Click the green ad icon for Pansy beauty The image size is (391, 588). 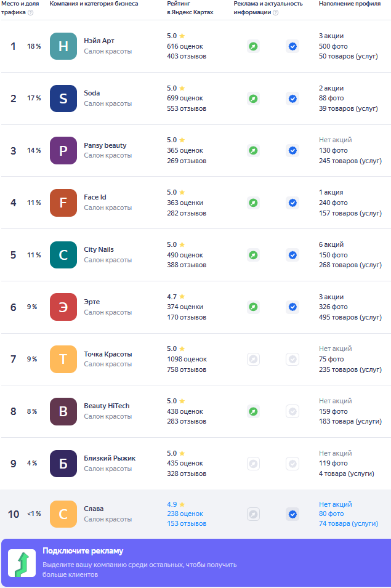[x=253, y=150]
